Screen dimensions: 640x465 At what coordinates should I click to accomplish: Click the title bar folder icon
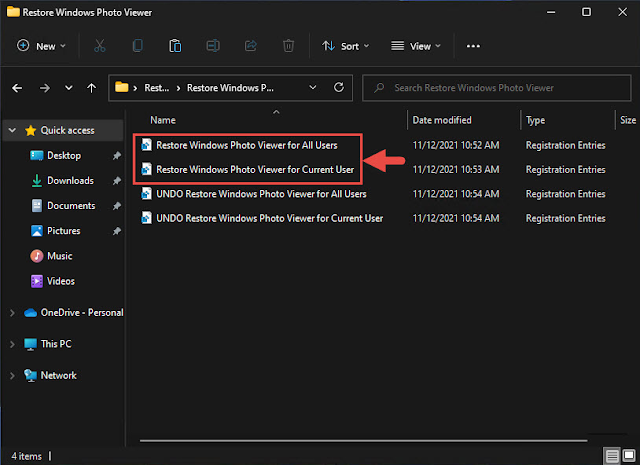click(13, 11)
